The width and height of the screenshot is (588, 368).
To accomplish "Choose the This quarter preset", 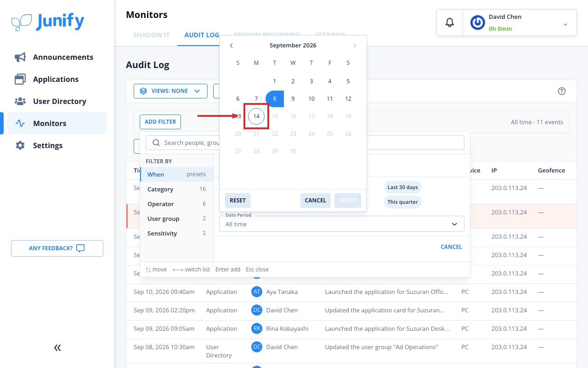I will point(403,202).
